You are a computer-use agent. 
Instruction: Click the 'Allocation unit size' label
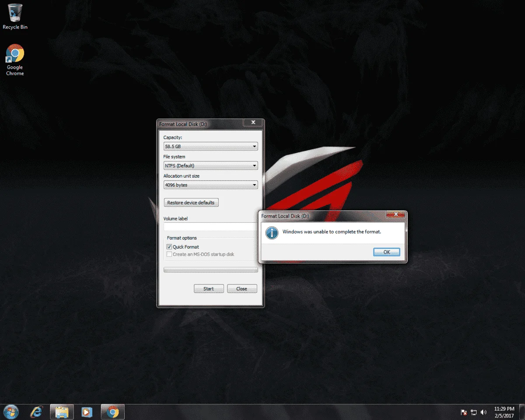coord(182,176)
